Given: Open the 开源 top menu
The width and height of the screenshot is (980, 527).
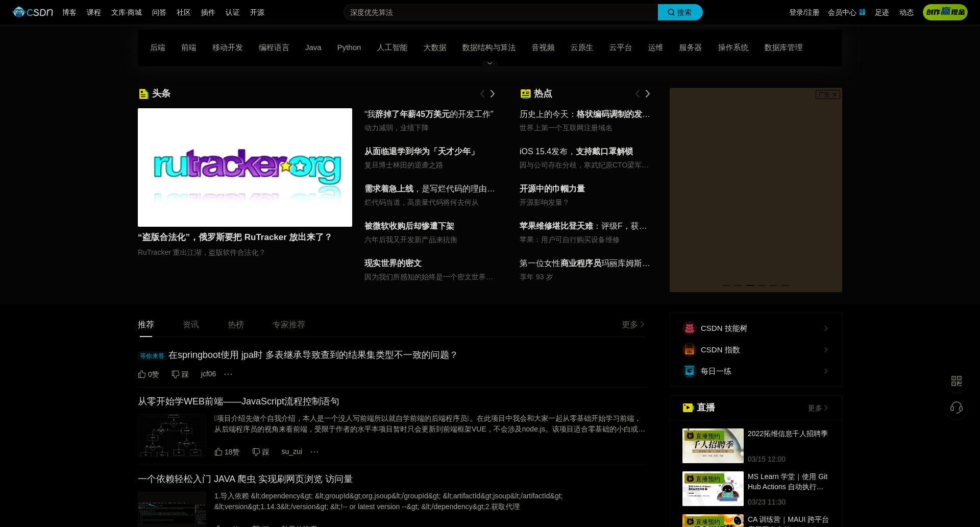Looking at the screenshot, I should (257, 12).
